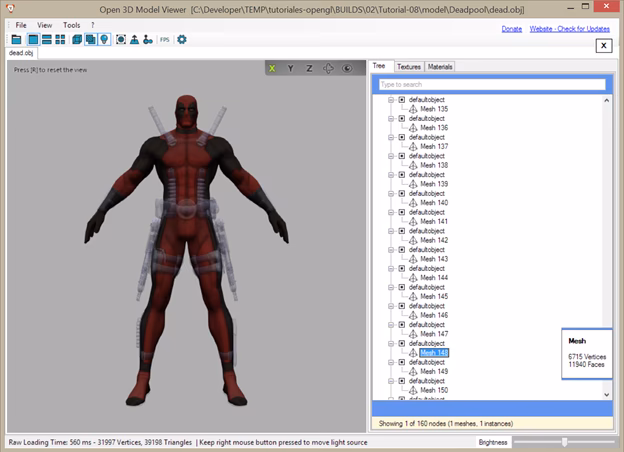
Task: Switch to the Textures tab
Action: [x=409, y=67]
